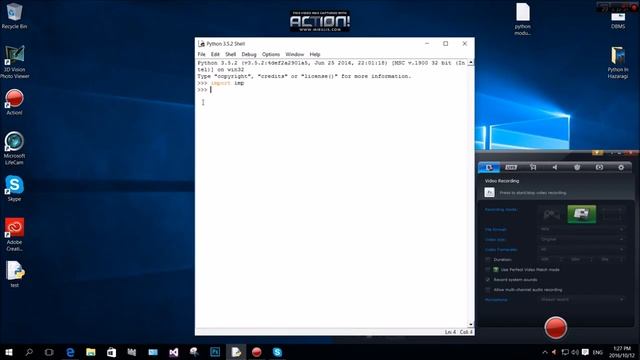Select the active desktop recording mode icon
This screenshot has width=640, height=360.
(582, 214)
